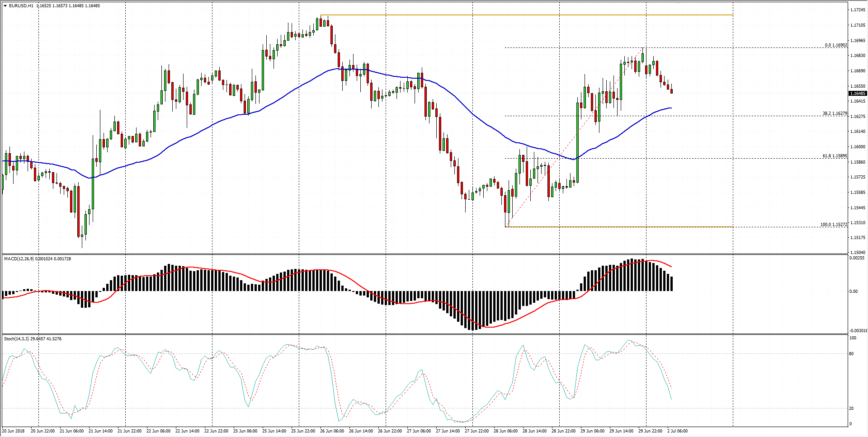This screenshot has height=437, width=868.
Task: Click the EURUSD,H1 chart title text
Action: [21, 6]
